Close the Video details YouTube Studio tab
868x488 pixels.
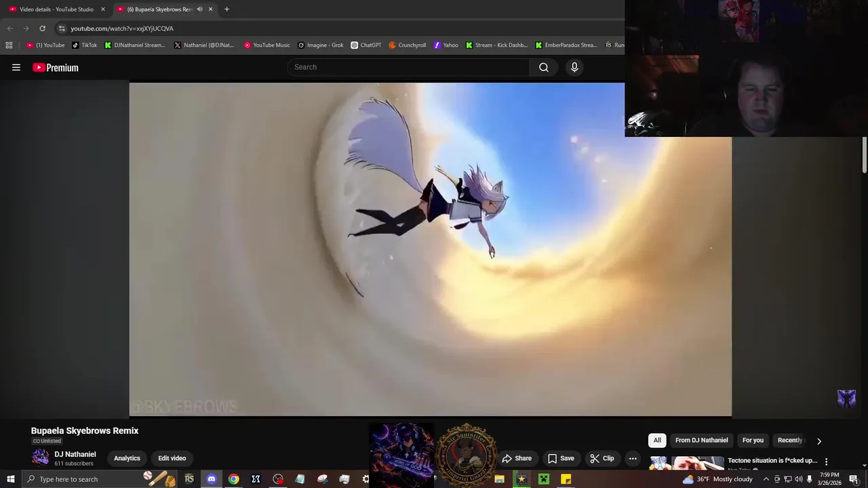[103, 9]
